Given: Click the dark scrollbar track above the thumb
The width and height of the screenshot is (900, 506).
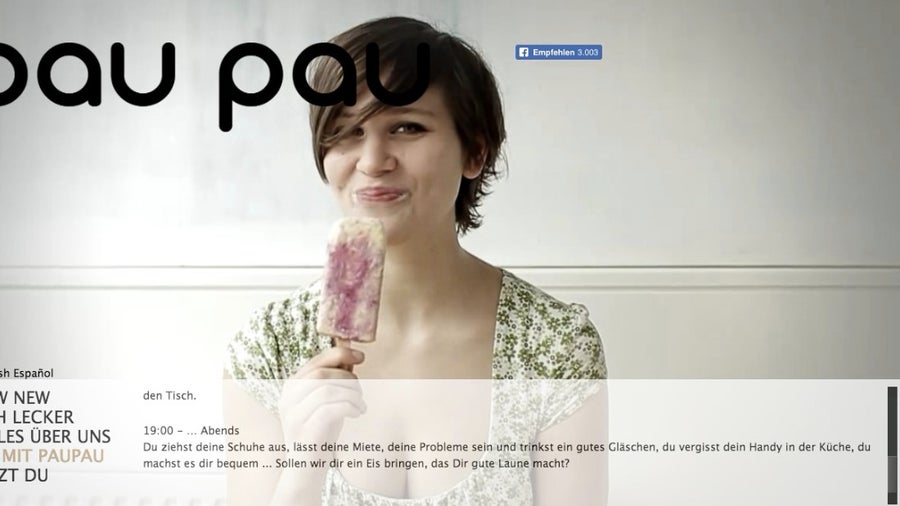Looking at the screenshot, I should click(x=892, y=422).
